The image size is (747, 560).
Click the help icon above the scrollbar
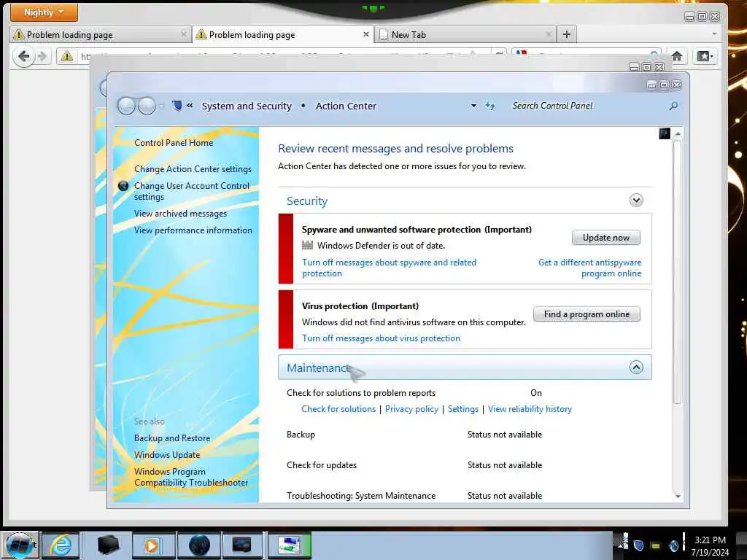coord(665,133)
